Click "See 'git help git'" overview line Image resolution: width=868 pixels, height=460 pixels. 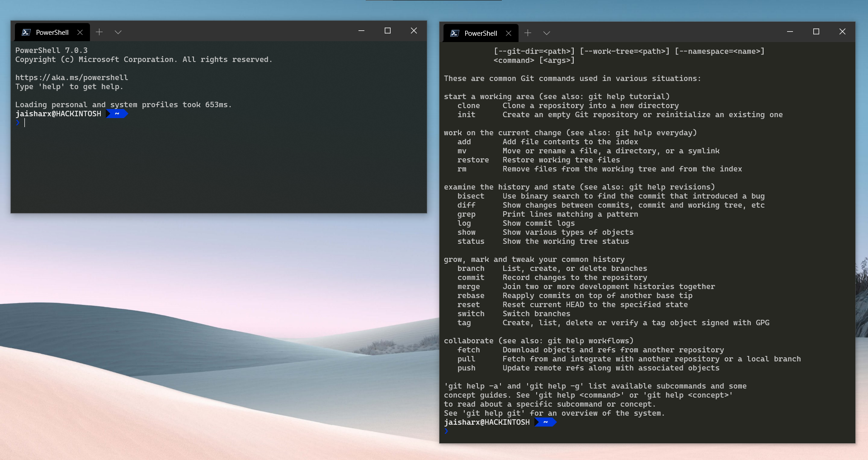click(555, 413)
